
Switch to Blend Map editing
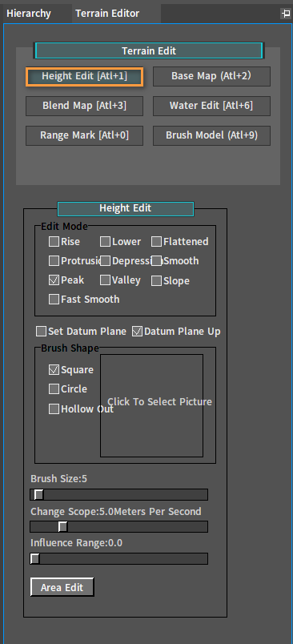(85, 106)
